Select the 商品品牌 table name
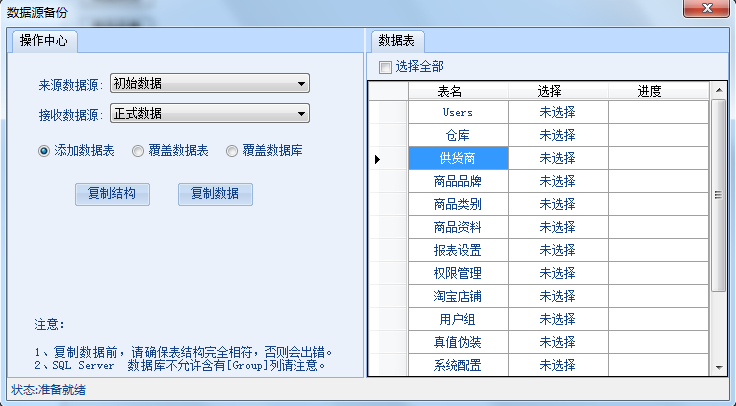The height and width of the screenshot is (406, 736). click(x=458, y=181)
